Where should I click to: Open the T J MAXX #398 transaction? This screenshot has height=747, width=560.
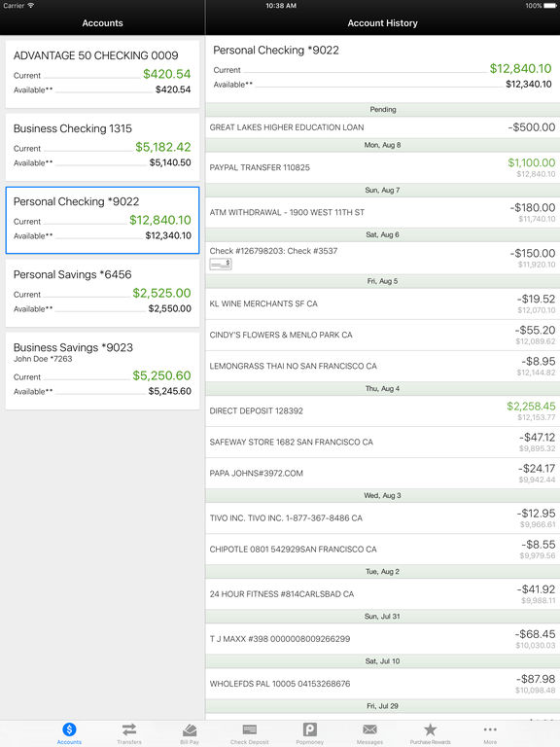click(383, 638)
